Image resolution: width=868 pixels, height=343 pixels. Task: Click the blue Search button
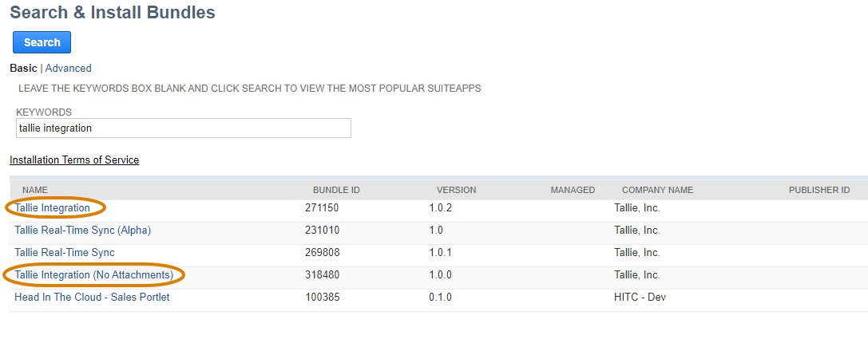pos(42,42)
